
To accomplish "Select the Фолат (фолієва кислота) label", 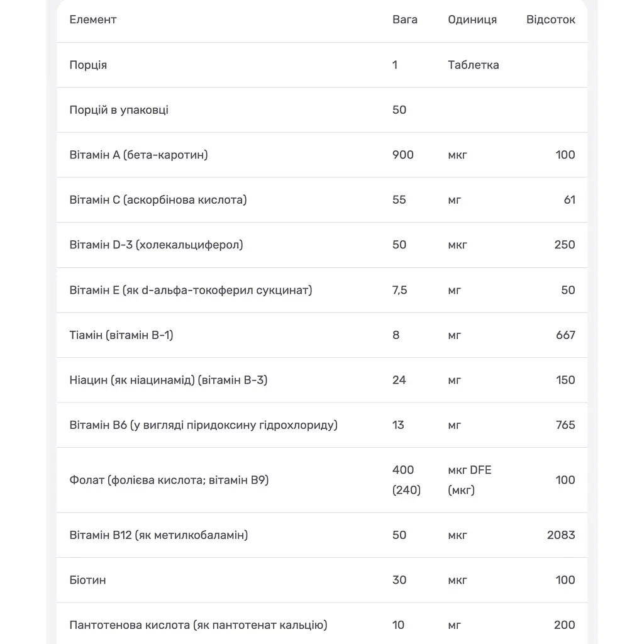I will tap(169, 480).
